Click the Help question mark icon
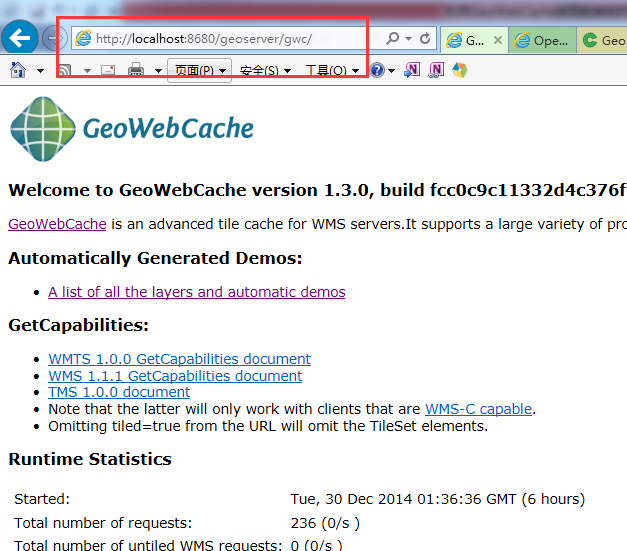The height and width of the screenshot is (551, 627). pyautogui.click(x=377, y=70)
